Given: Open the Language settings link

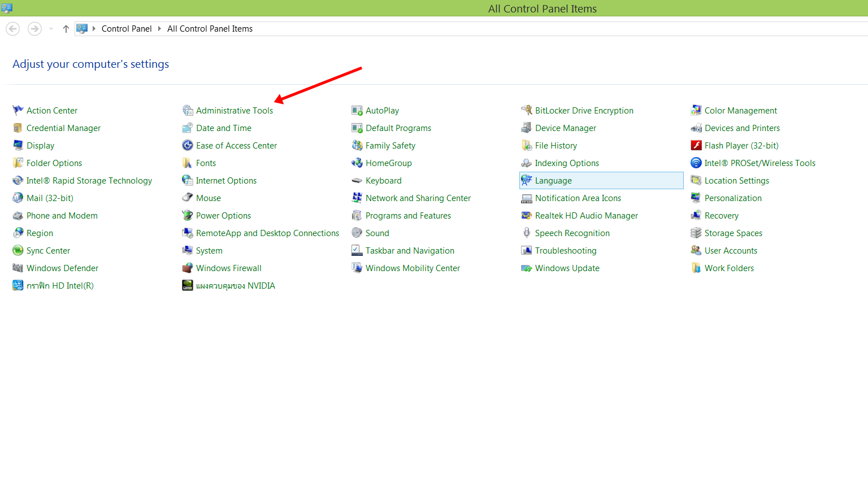Looking at the screenshot, I should pos(553,180).
